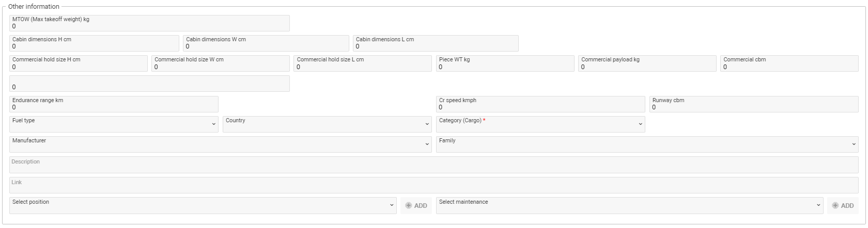Click the ADD button beside Select maintenance

842,205
